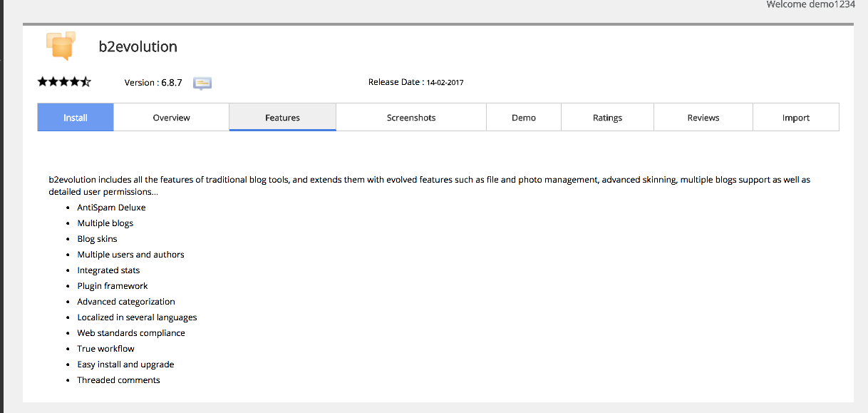
Task: Click the Blog skins feature
Action: [98, 239]
